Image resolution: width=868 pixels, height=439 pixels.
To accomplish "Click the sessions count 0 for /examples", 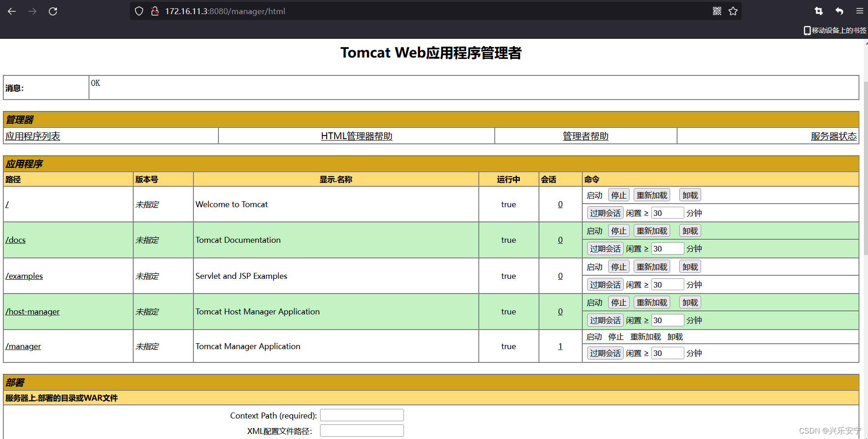I will point(560,276).
